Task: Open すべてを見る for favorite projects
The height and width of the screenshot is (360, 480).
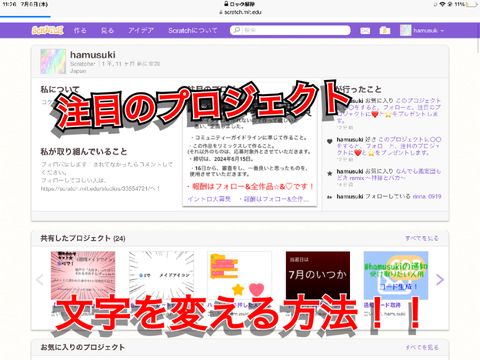Action: pyautogui.click(x=422, y=347)
